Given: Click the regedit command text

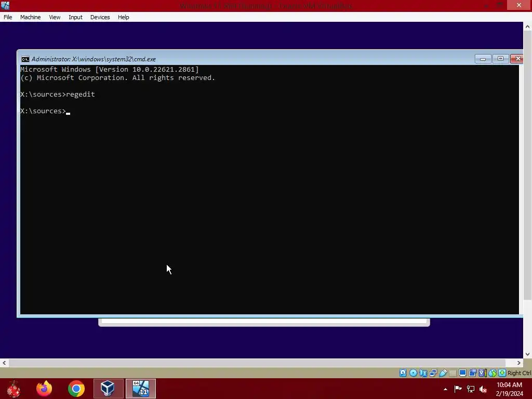Looking at the screenshot, I should pyautogui.click(x=81, y=95).
